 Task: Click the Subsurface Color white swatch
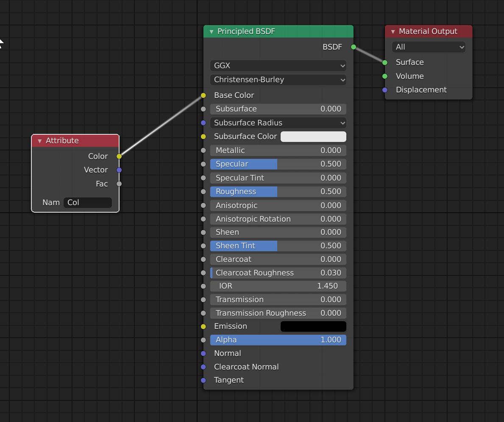313,136
